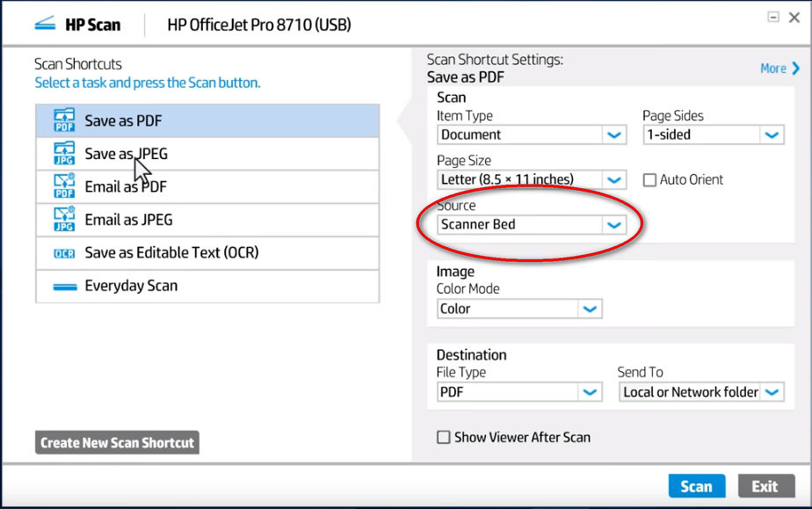The width and height of the screenshot is (812, 509).
Task: Click Create New Scan Shortcut
Action: pos(117,443)
